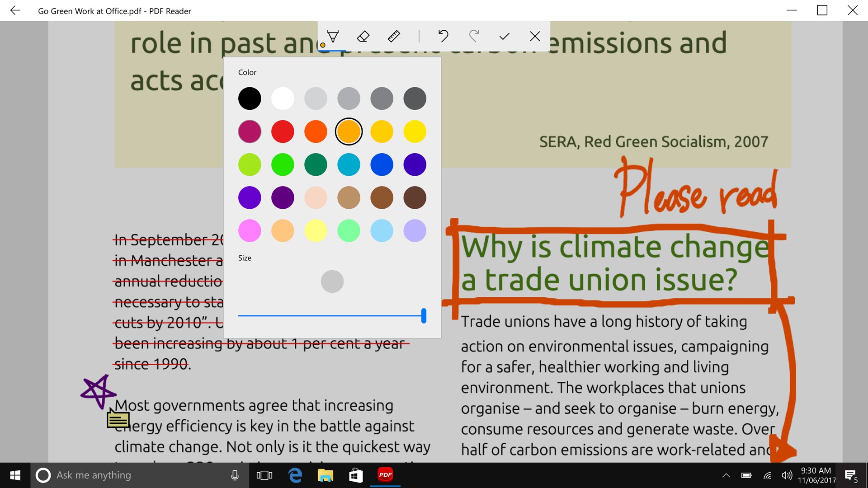Undo the last ink stroke

[x=443, y=36]
